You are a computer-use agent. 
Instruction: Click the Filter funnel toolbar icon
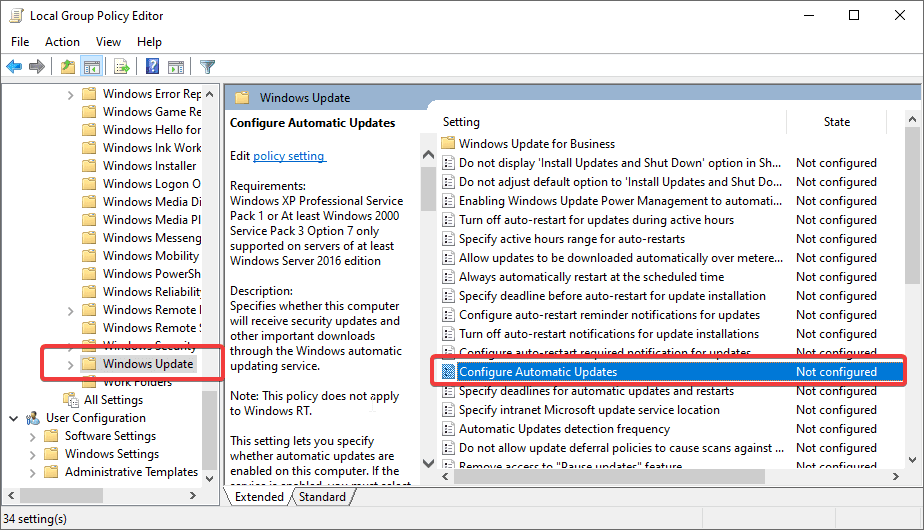click(x=207, y=67)
